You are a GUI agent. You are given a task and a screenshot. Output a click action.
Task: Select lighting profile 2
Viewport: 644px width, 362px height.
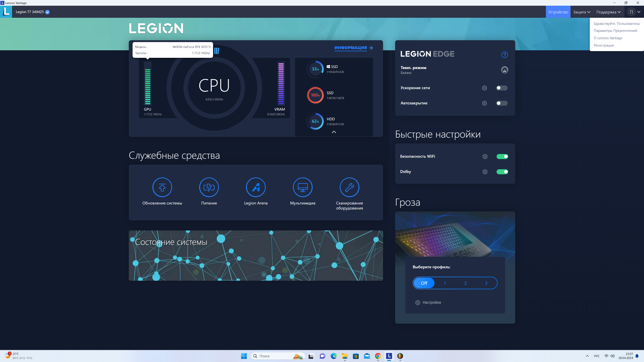pos(465,283)
